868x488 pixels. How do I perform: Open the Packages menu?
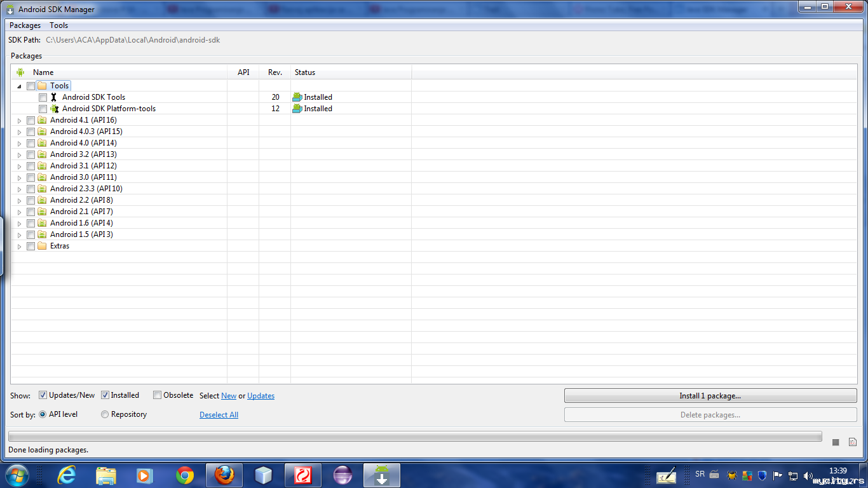tap(25, 25)
